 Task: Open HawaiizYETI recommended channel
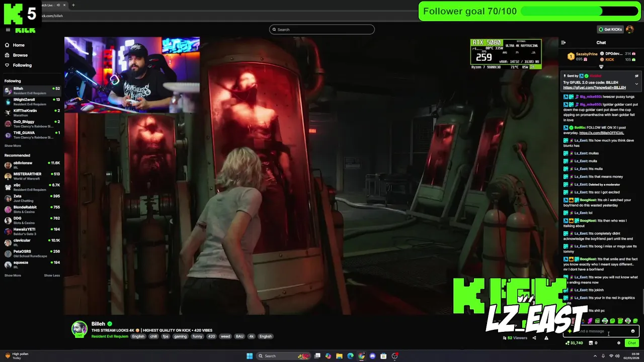coord(32,231)
